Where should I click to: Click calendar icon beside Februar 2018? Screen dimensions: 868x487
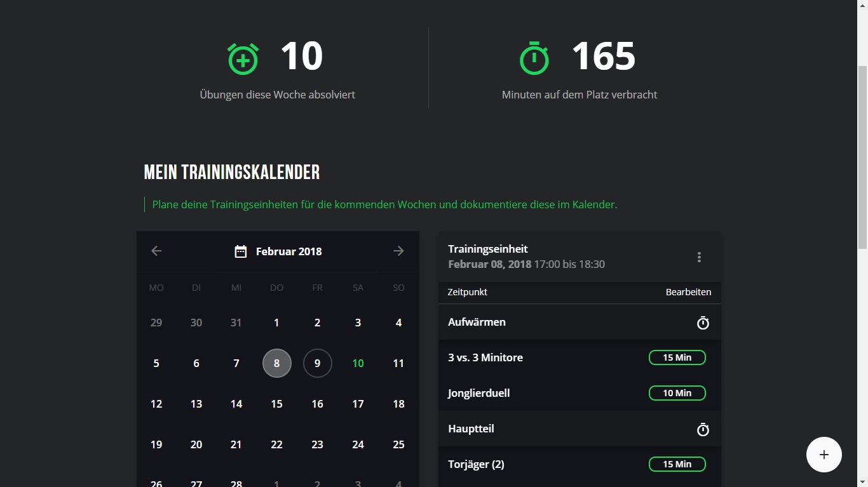[241, 251]
